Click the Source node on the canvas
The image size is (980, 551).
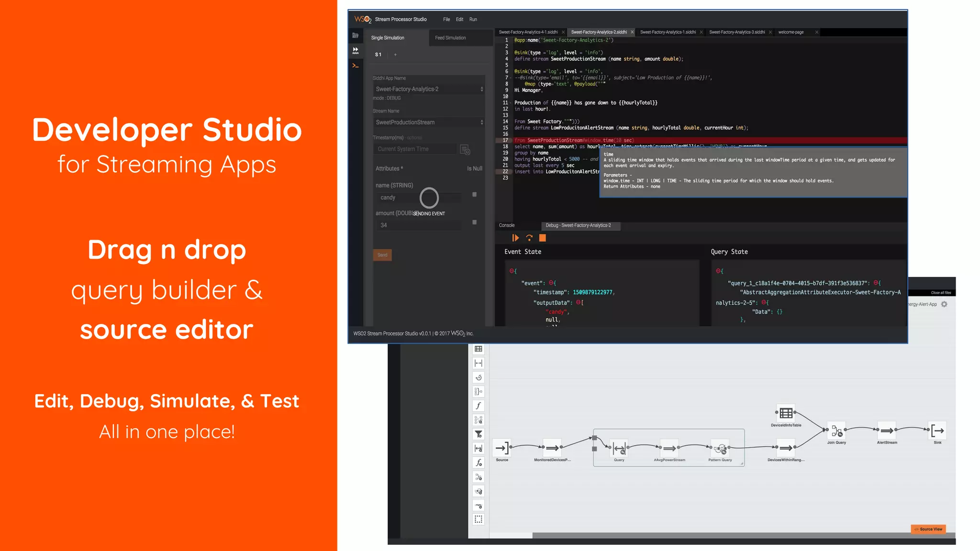click(x=502, y=448)
